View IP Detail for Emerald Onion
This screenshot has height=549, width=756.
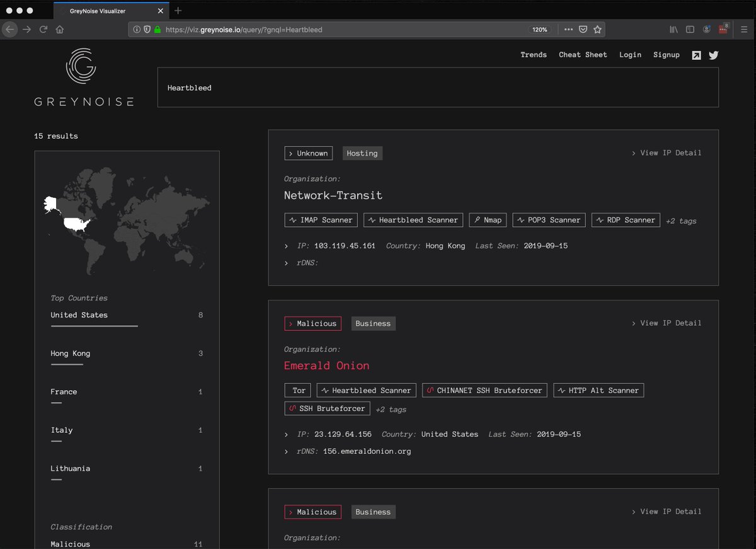click(667, 323)
